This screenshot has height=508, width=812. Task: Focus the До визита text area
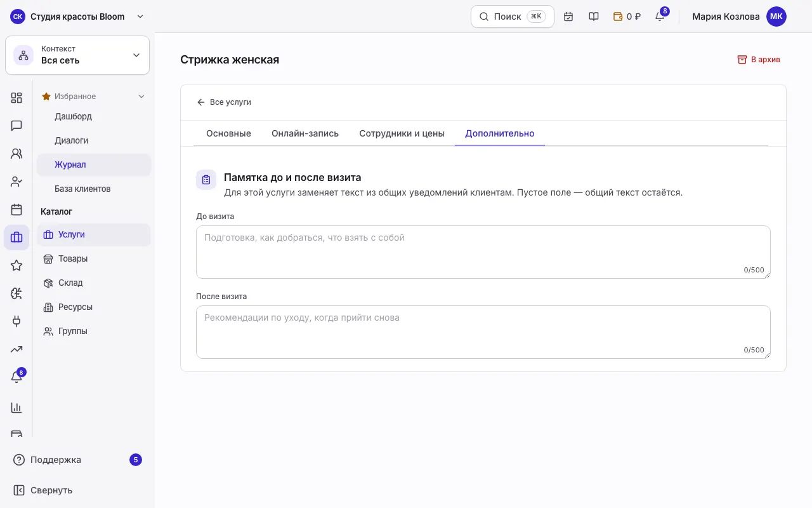483,252
